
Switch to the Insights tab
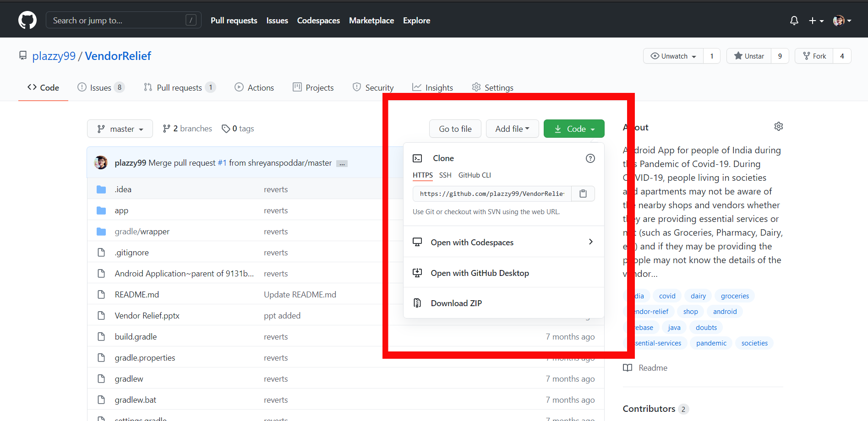point(432,87)
